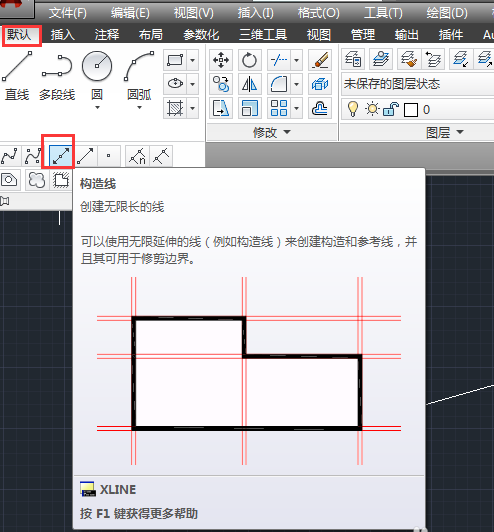Select the Multiple Points tool
This screenshot has width=494, height=532.
109,156
